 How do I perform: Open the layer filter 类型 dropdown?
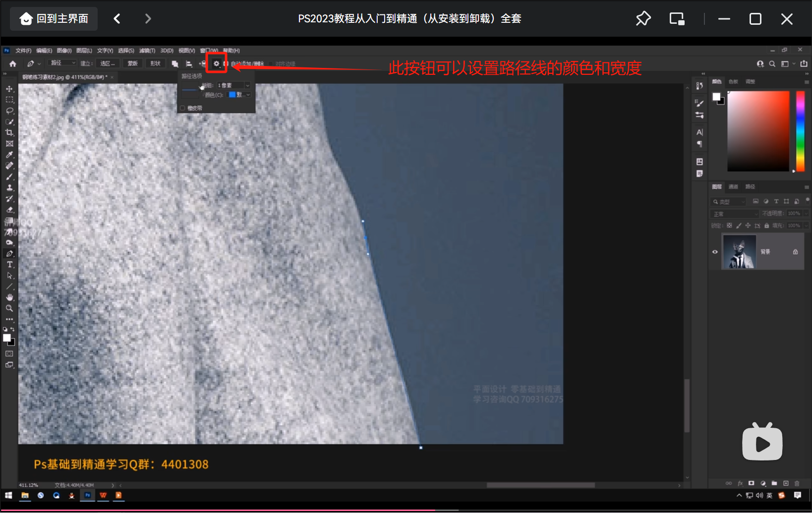[x=728, y=202]
